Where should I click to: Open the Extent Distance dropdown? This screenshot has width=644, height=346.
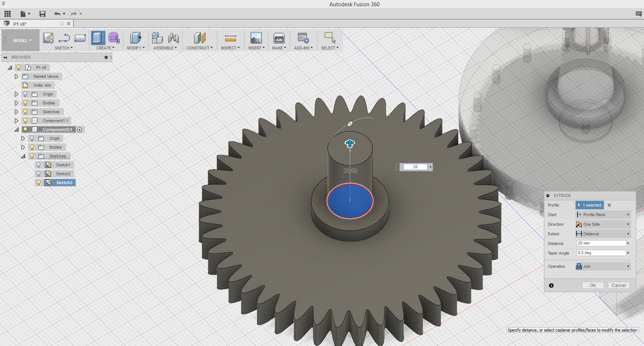(x=603, y=234)
